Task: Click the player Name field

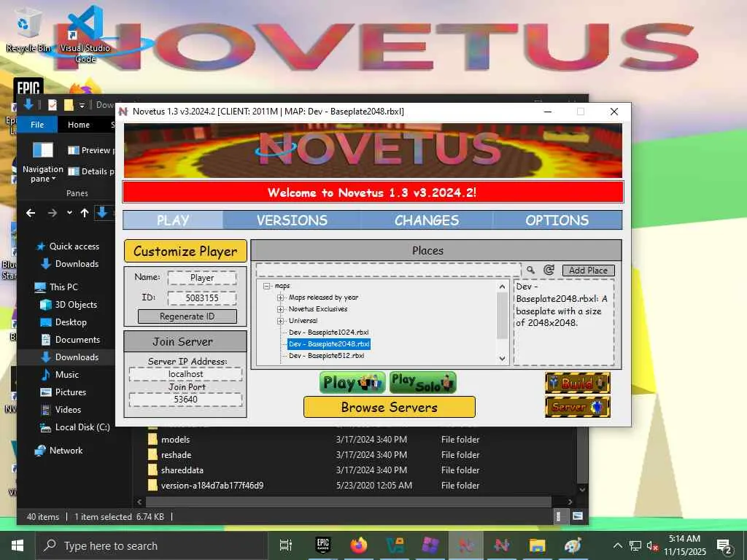Action: [202, 278]
